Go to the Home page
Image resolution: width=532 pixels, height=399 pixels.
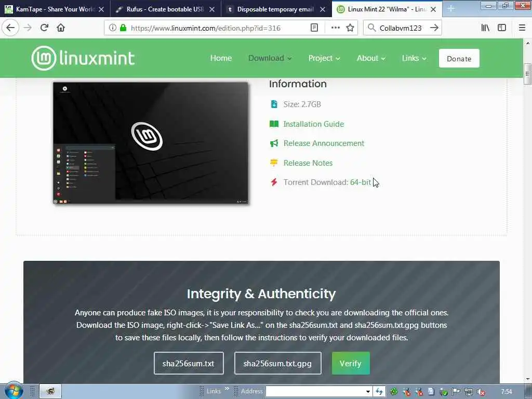tap(221, 58)
